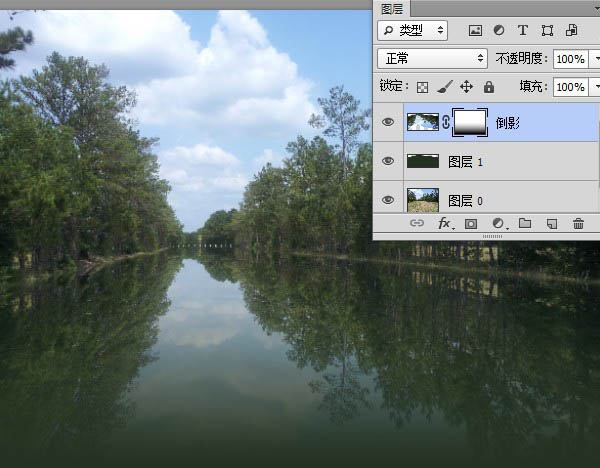The height and width of the screenshot is (468, 600).
Task: Filter layers by smart object icon
Action: pyautogui.click(x=570, y=31)
